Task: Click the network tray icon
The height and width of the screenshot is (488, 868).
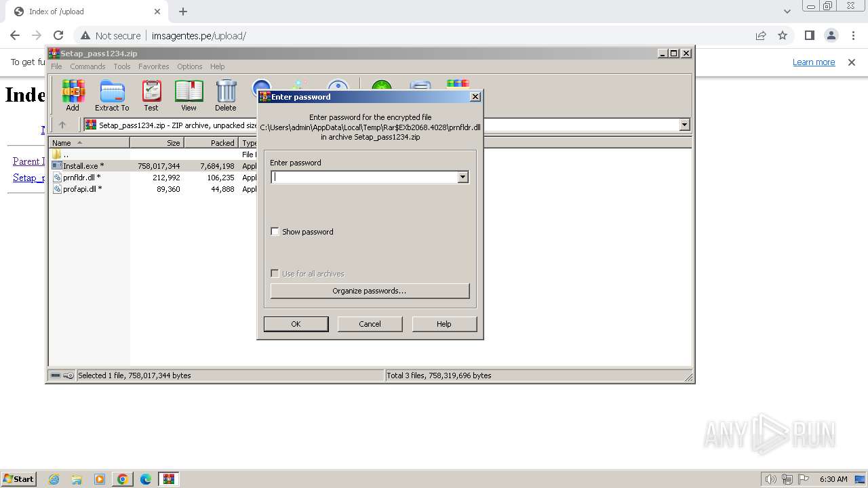Action: (787, 479)
